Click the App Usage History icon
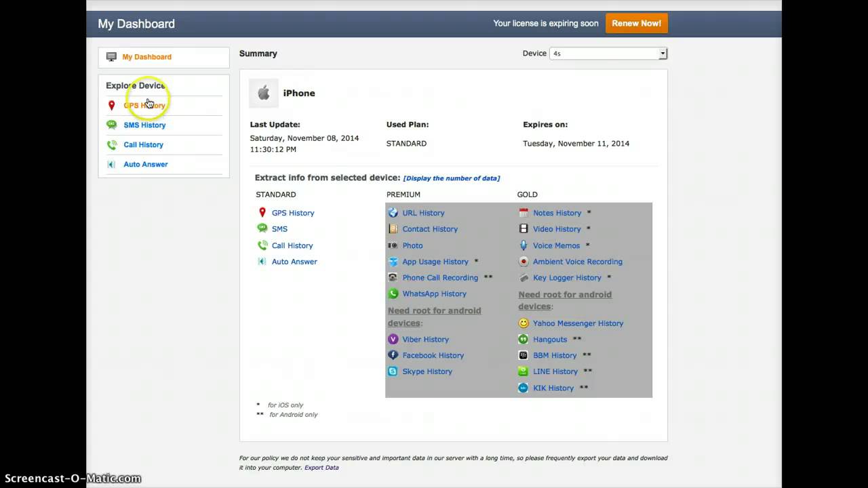The image size is (868, 488). [x=393, y=262]
